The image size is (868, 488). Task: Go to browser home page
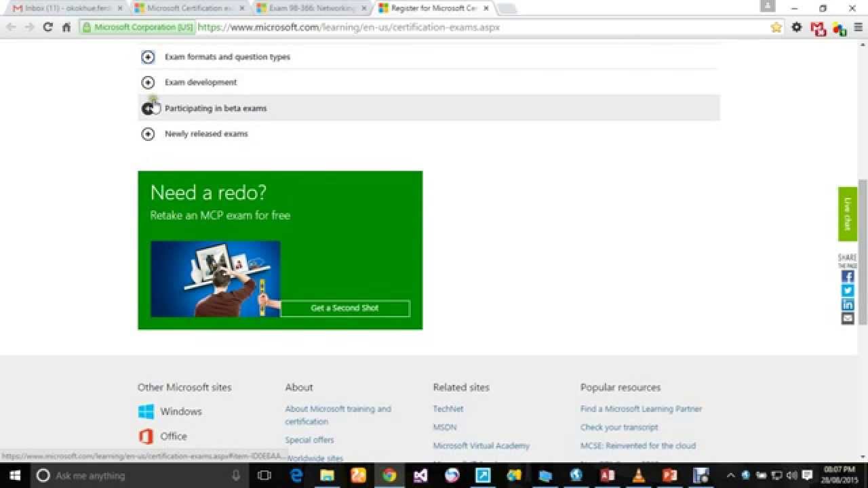tap(66, 27)
